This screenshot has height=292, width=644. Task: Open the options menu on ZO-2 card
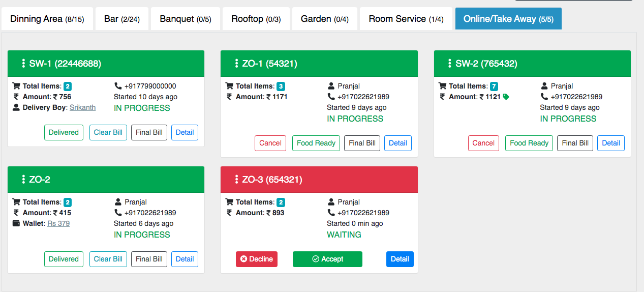pyautogui.click(x=23, y=180)
